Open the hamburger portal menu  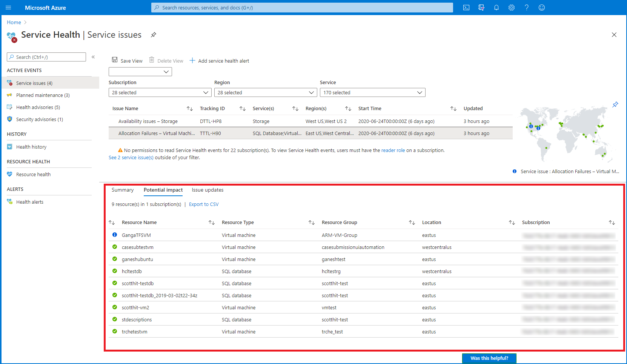point(8,8)
